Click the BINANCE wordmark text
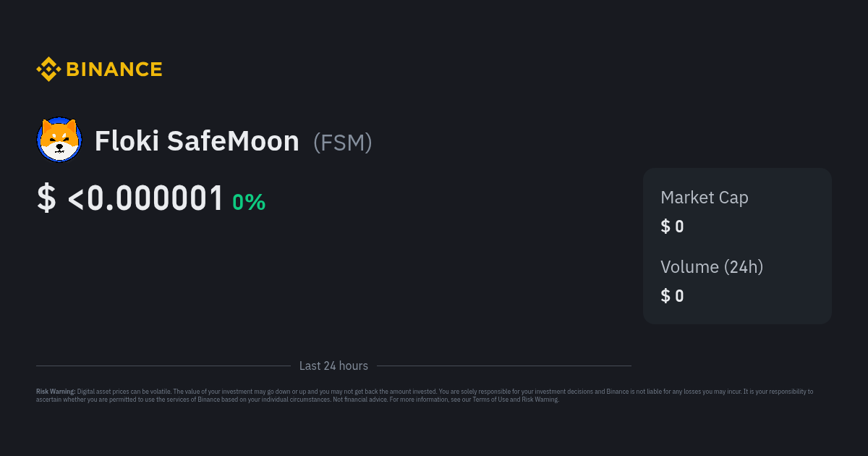 coord(114,69)
